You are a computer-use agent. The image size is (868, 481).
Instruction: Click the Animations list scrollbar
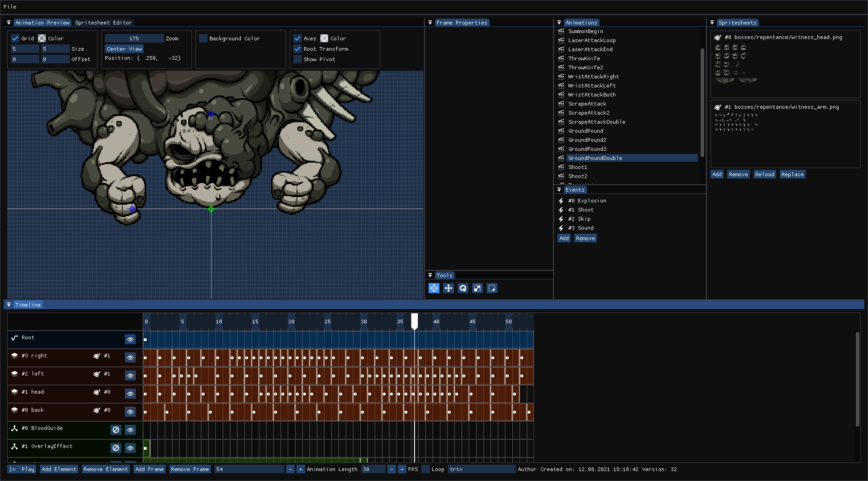702,102
